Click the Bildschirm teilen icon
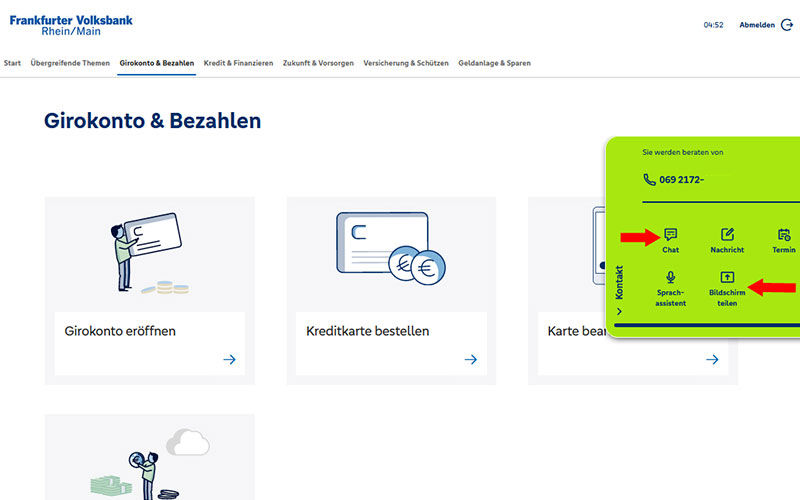 [x=727, y=277]
